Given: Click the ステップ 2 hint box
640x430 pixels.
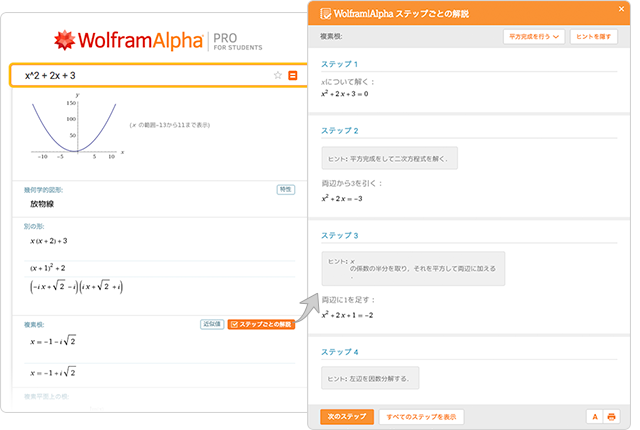Looking at the screenshot, I should [390, 158].
